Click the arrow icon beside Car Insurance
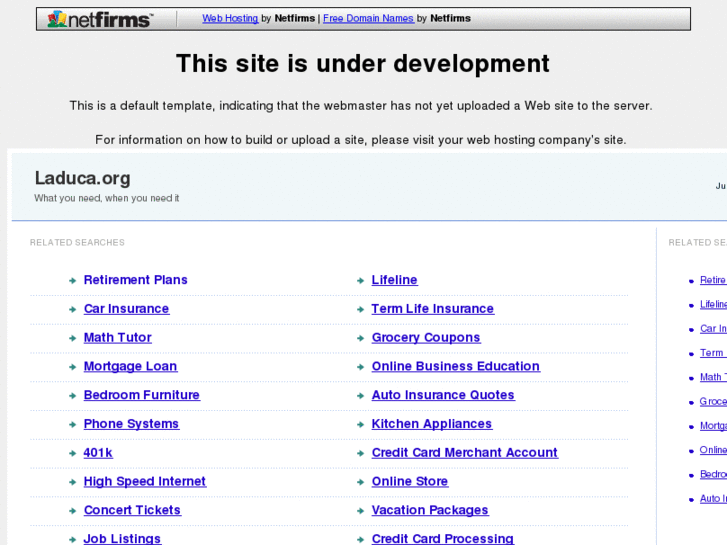727x545 pixels. tap(72, 309)
